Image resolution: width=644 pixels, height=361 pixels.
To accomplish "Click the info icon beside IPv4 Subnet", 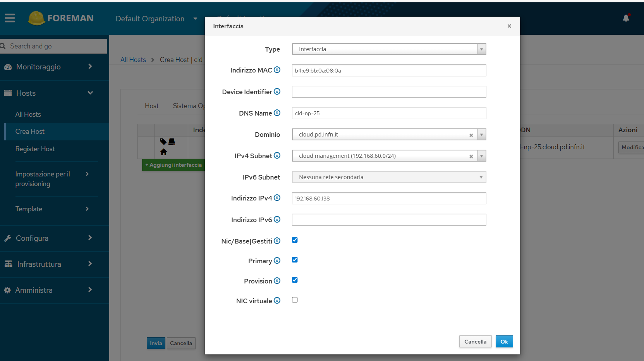I will coord(277,155).
